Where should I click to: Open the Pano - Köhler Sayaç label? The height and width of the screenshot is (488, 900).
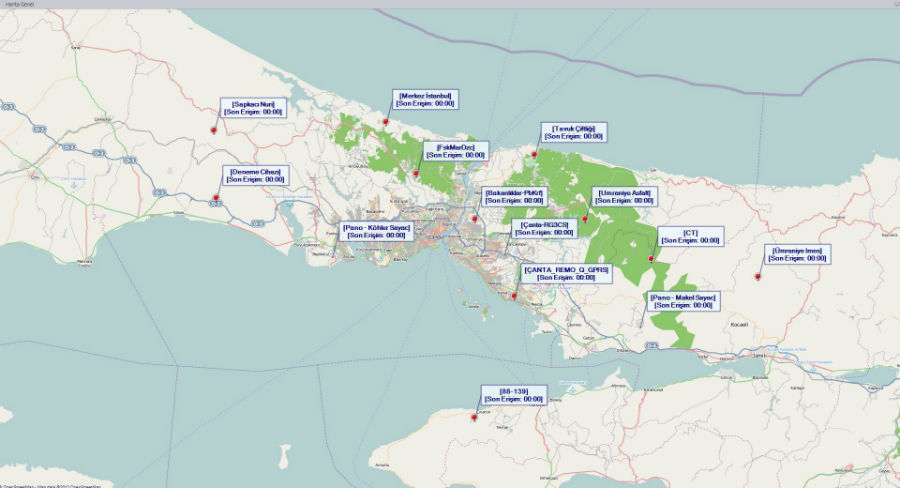click(376, 231)
